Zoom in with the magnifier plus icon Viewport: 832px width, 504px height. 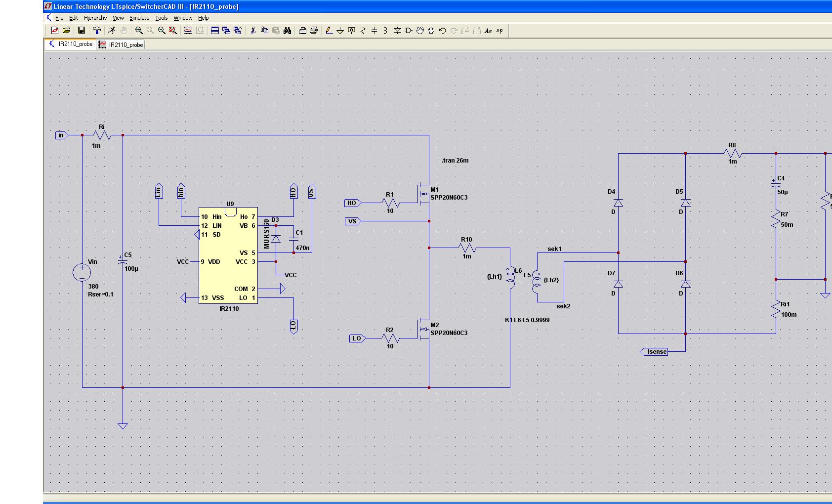(139, 31)
